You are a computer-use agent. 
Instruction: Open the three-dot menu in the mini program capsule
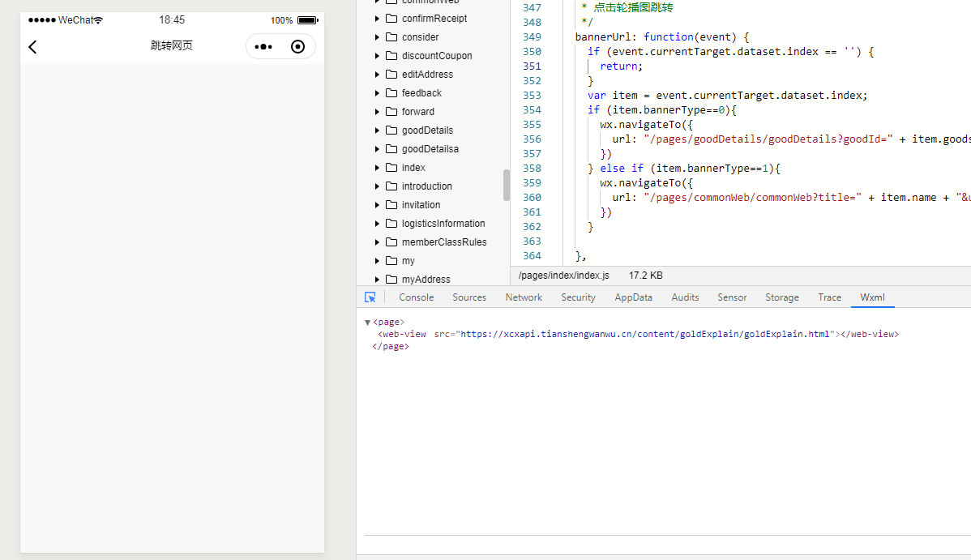[x=263, y=46]
